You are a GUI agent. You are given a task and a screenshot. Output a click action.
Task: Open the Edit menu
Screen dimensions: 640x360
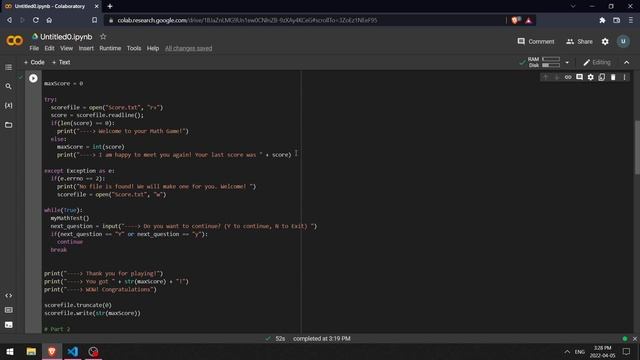(x=49, y=48)
